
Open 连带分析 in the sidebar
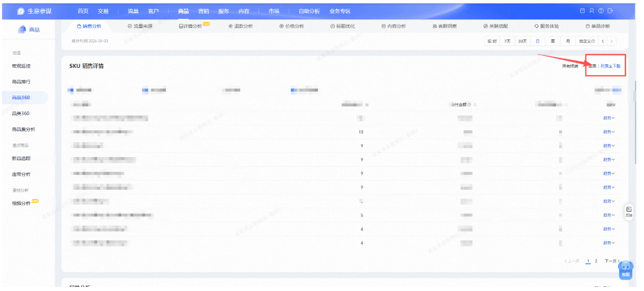[x=21, y=174]
